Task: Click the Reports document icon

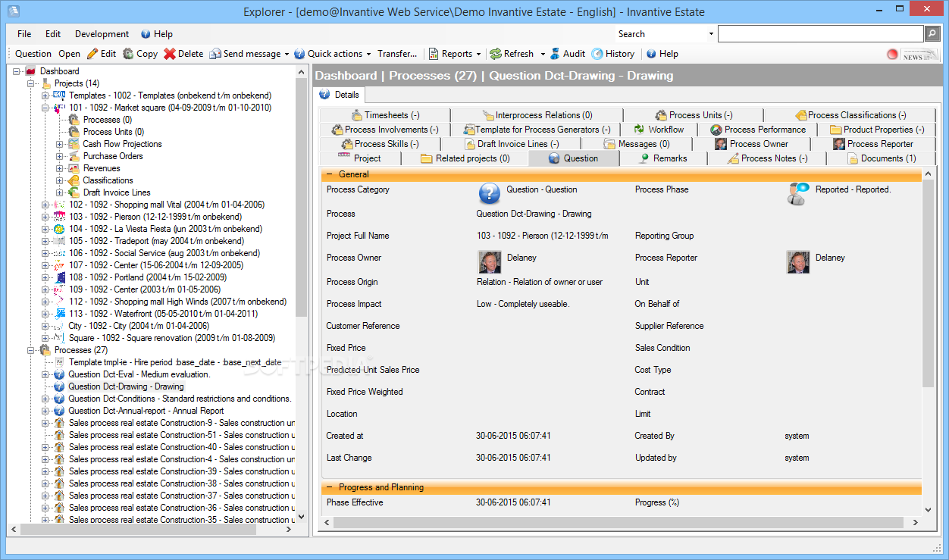Action: pyautogui.click(x=434, y=54)
